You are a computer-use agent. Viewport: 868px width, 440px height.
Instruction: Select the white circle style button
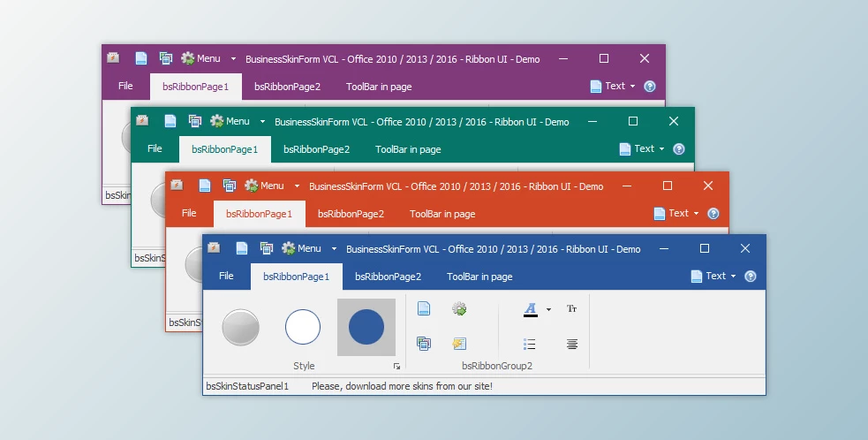(303, 327)
